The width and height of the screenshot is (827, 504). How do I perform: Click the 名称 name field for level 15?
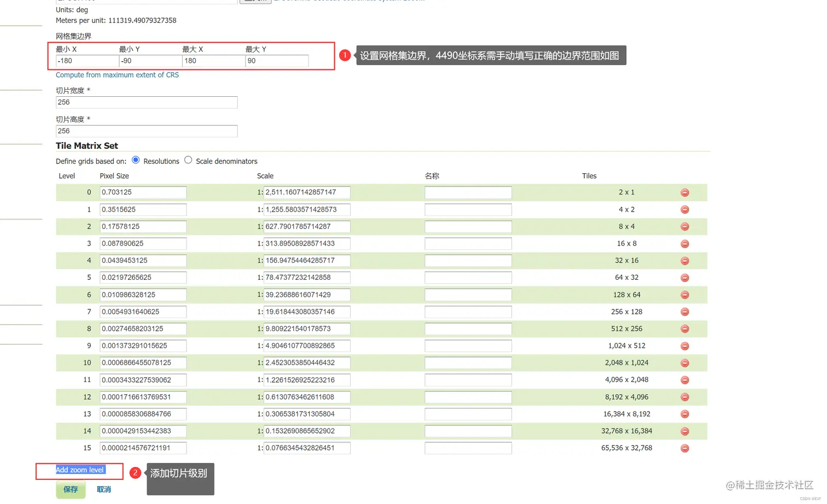[468, 448]
